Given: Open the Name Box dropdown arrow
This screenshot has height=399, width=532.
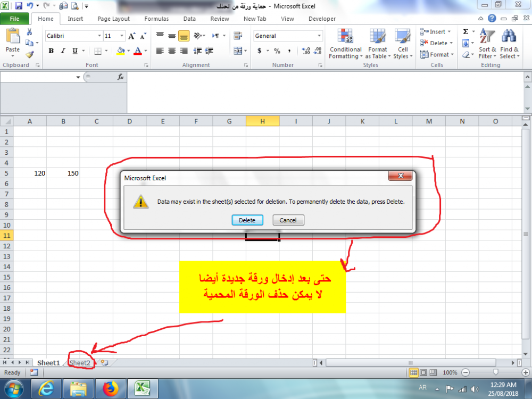Looking at the screenshot, I should pos(78,77).
